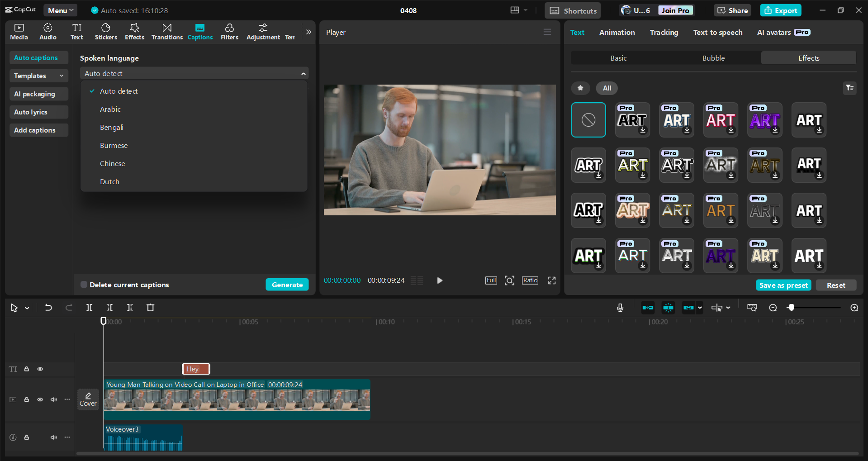Mute the Voiceover3 track audio
868x461 pixels.
53,437
